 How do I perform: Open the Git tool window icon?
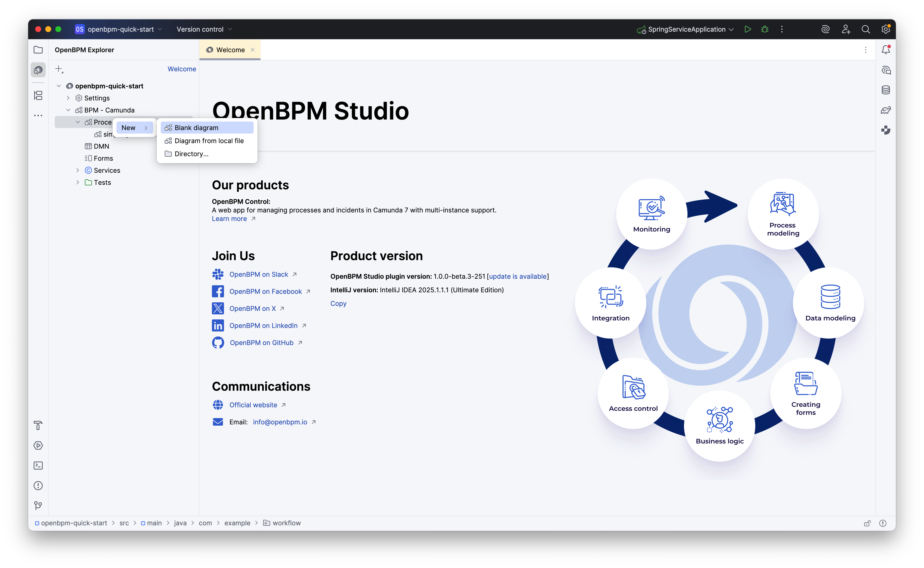pyautogui.click(x=38, y=506)
